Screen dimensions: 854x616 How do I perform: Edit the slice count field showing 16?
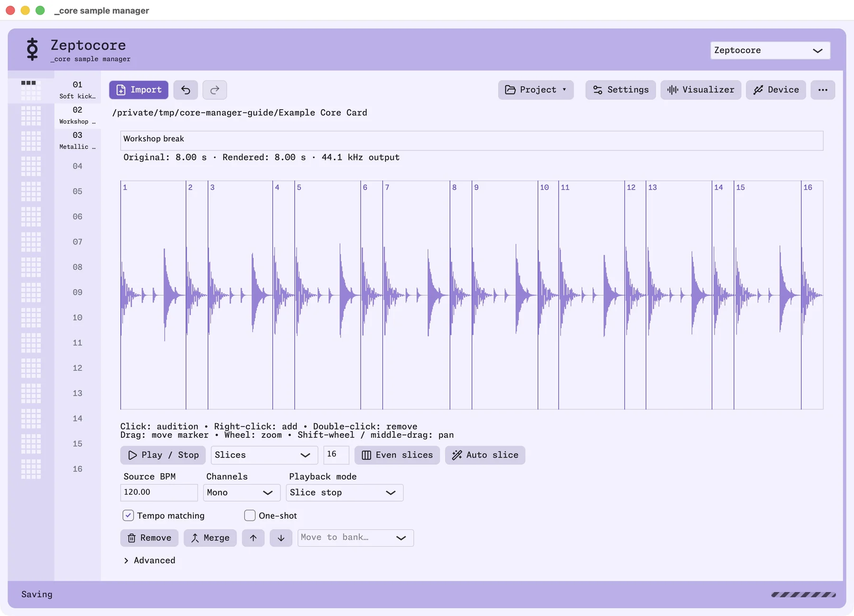click(x=336, y=455)
